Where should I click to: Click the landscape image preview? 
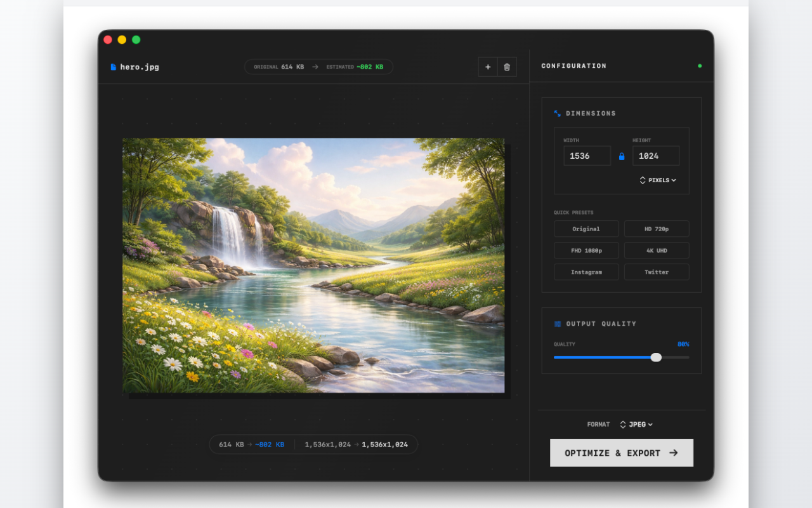pyautogui.click(x=313, y=265)
